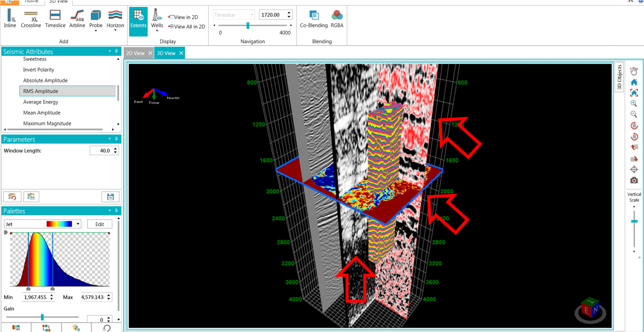Open the Probe dropdown arrow
This screenshot has height=332, width=644.
pyautogui.click(x=96, y=31)
